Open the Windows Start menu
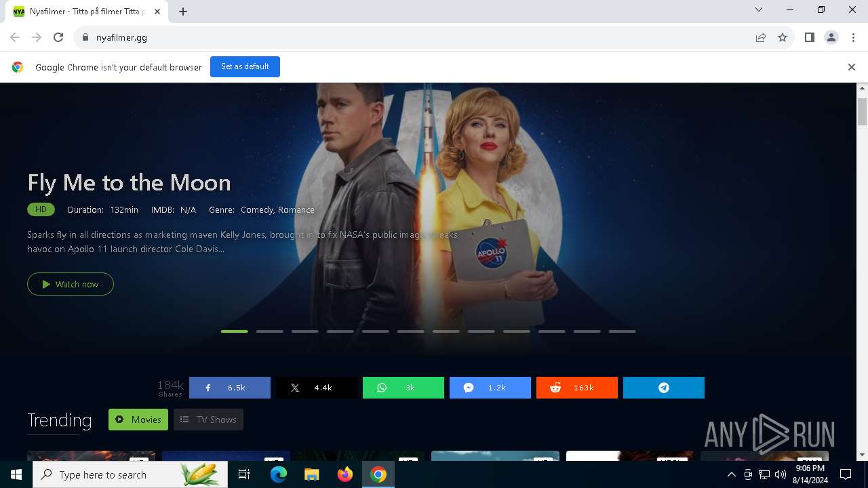 (x=16, y=474)
